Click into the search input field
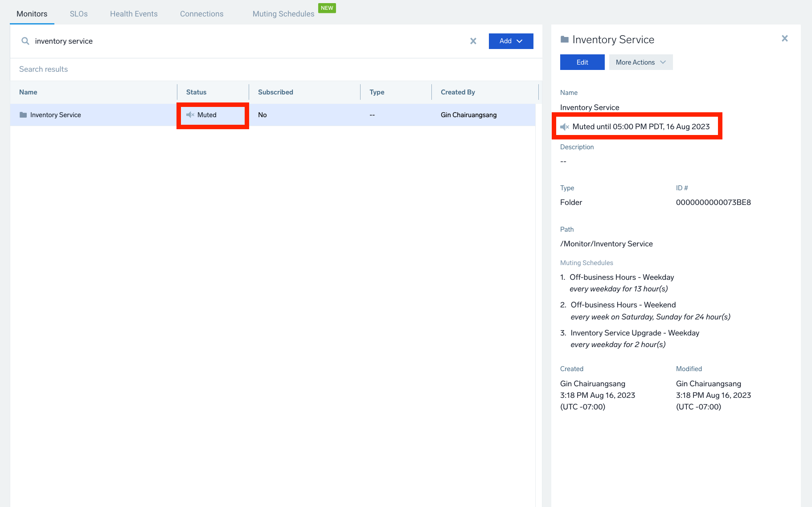 click(250, 41)
